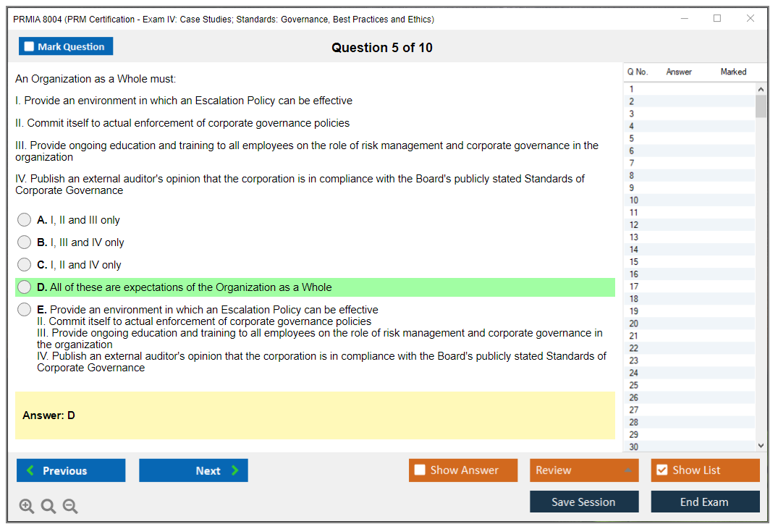Jump to question 10 in the list
The image size is (778, 532).
(634, 200)
